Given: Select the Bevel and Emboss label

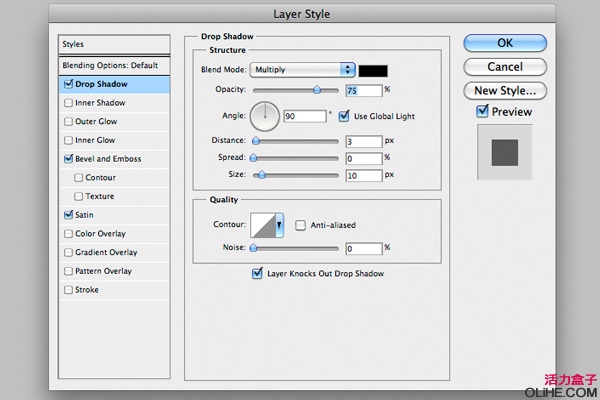Looking at the screenshot, I should click(x=108, y=158).
